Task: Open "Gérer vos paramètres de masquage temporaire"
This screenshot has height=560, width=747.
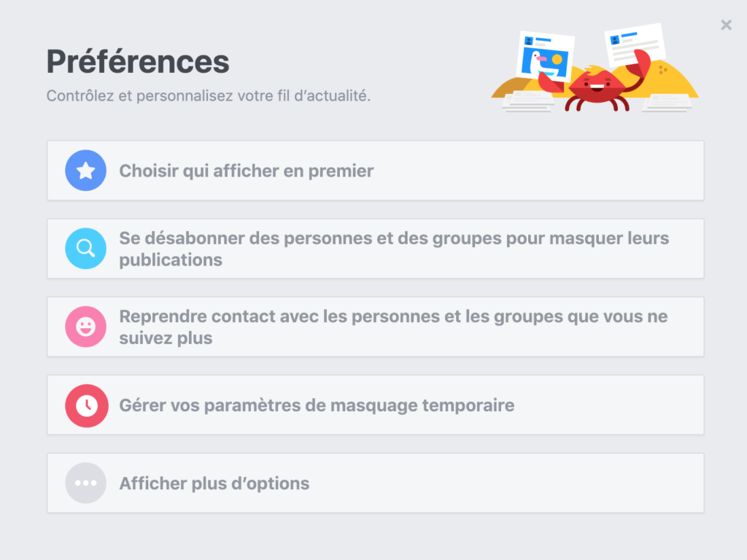Action: [376, 405]
